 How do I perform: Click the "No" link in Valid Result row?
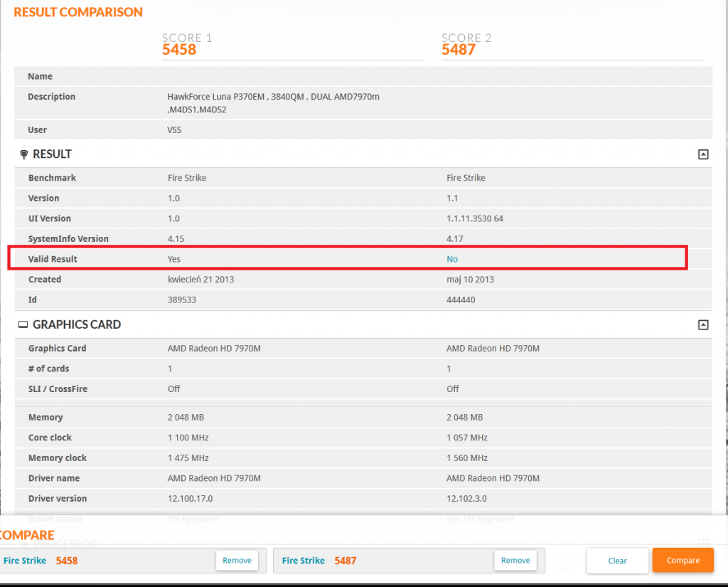[x=452, y=259]
